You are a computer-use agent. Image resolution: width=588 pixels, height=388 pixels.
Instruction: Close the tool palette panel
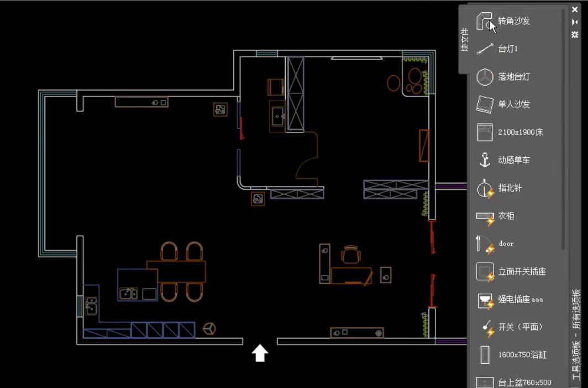[x=575, y=9]
